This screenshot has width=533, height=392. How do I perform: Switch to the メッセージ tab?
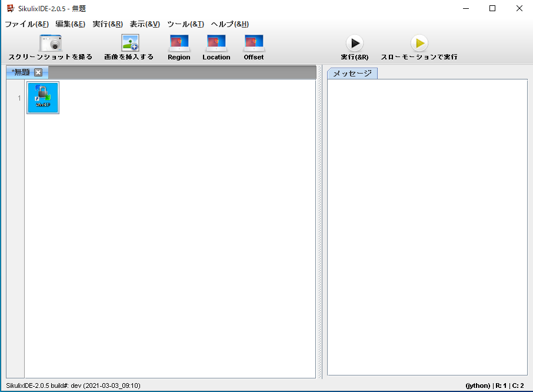[352, 74]
